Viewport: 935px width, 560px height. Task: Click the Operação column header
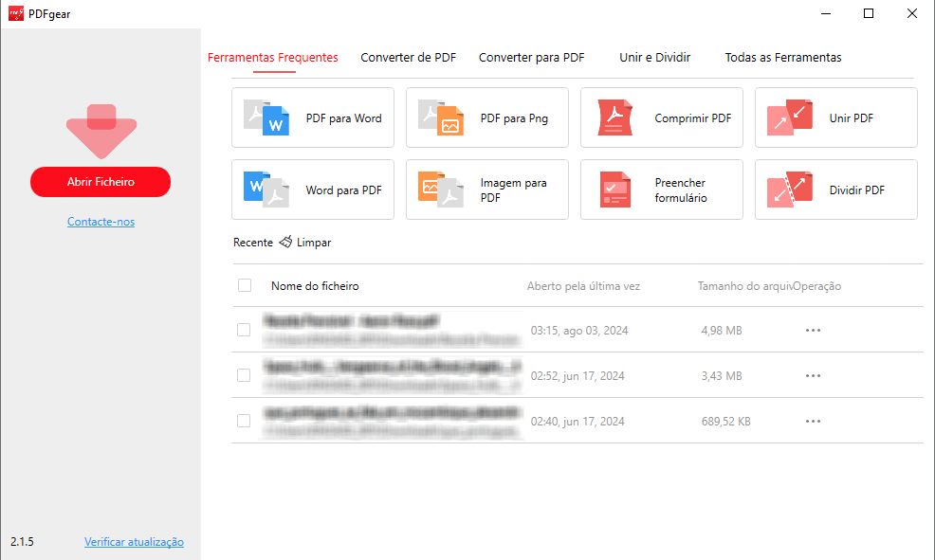point(816,286)
